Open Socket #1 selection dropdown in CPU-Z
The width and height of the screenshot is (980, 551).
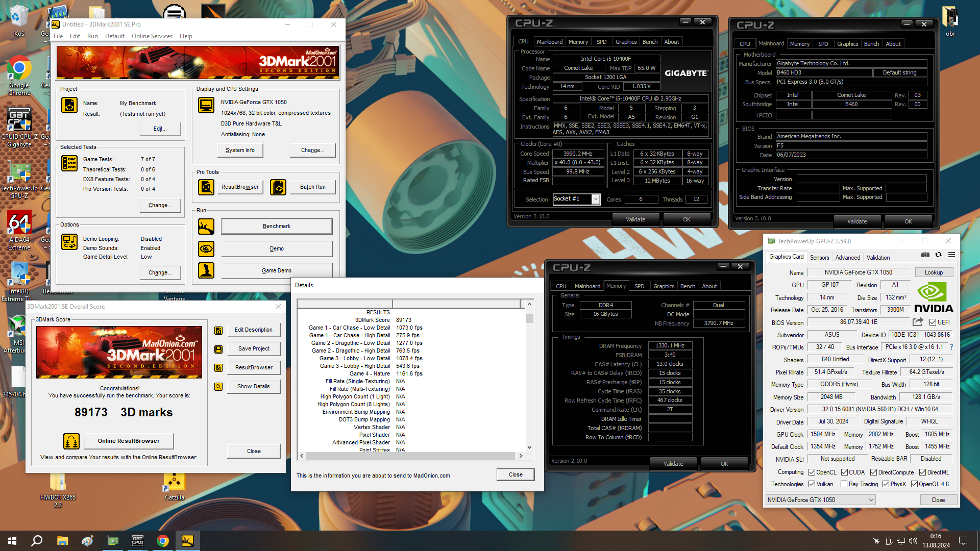[595, 199]
